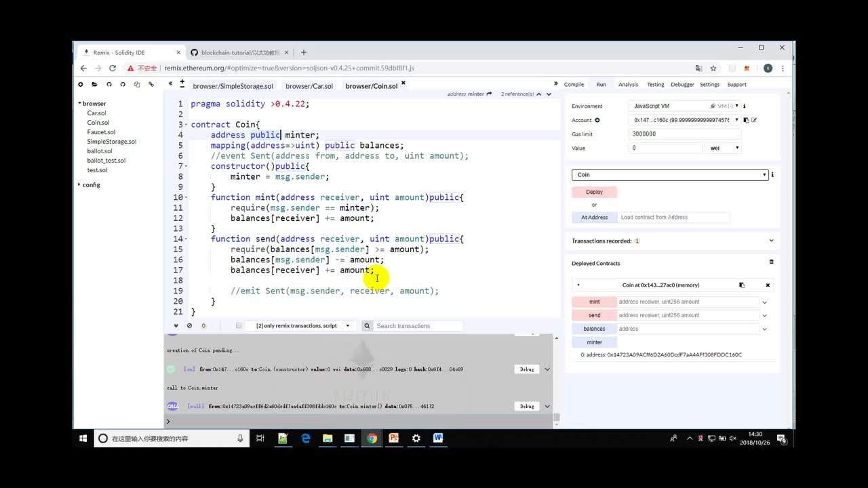Viewport: 868px width, 488px height.
Task: Expand the constructor transaction log details
Action: 547,369
